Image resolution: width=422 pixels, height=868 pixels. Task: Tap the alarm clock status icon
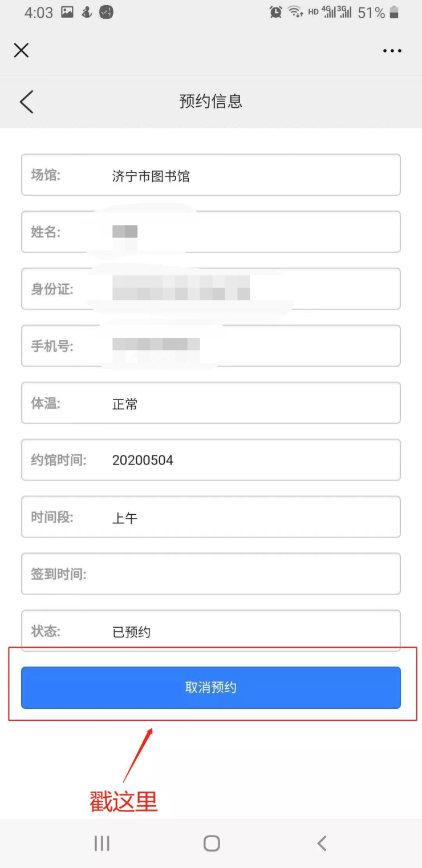pyautogui.click(x=275, y=12)
